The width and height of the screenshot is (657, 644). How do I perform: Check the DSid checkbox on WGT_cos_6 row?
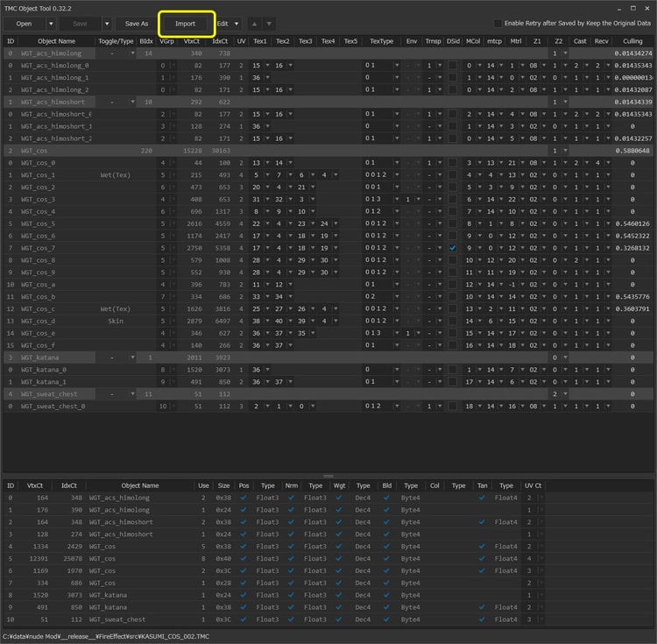click(x=453, y=236)
